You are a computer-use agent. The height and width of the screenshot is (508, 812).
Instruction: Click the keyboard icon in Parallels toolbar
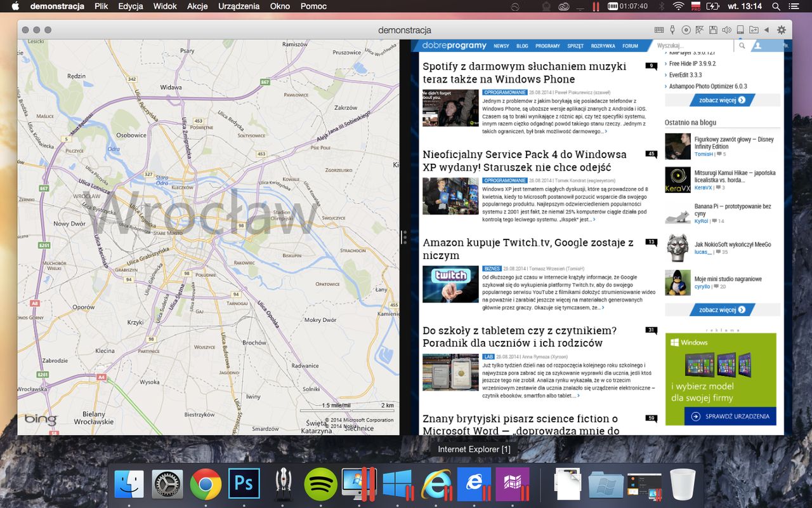[x=659, y=30]
